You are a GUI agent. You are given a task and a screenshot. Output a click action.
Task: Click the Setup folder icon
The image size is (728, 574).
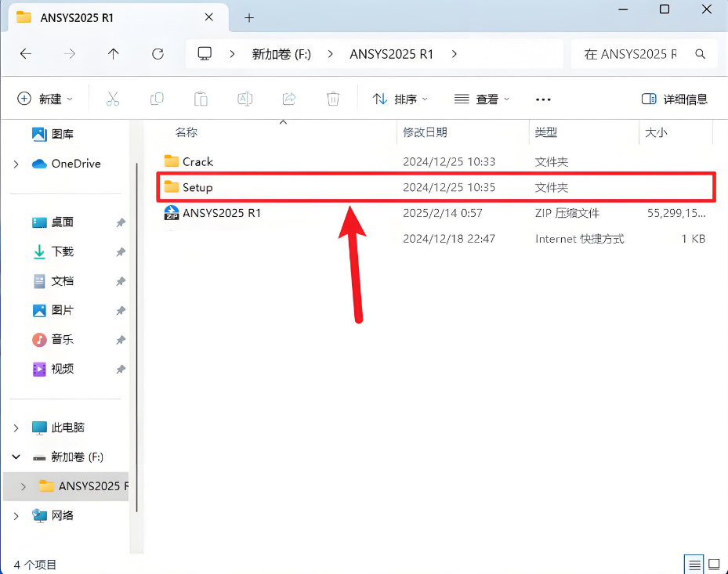[172, 187]
